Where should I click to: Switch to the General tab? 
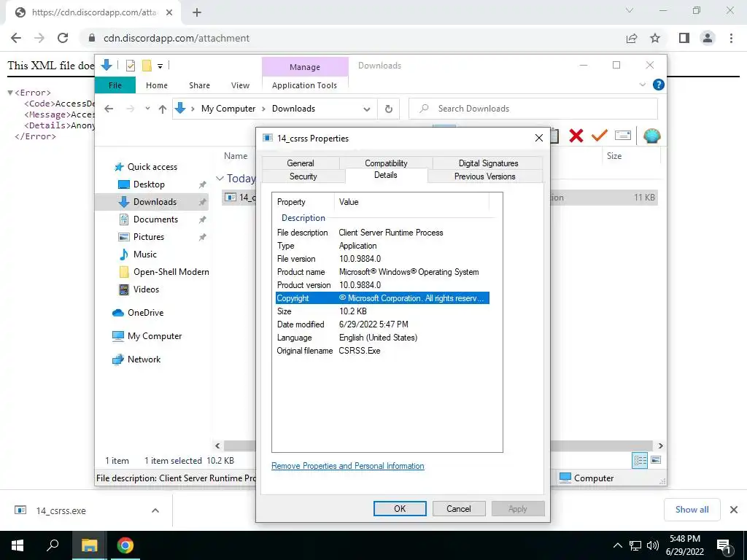click(x=301, y=163)
